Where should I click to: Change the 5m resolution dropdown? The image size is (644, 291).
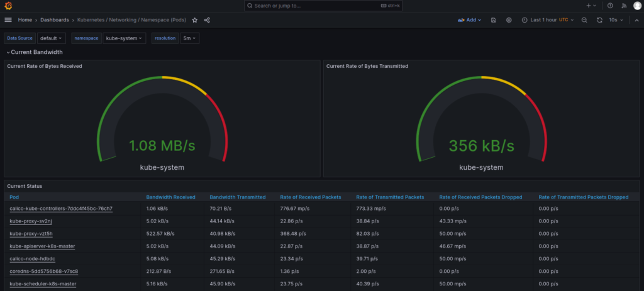point(189,38)
